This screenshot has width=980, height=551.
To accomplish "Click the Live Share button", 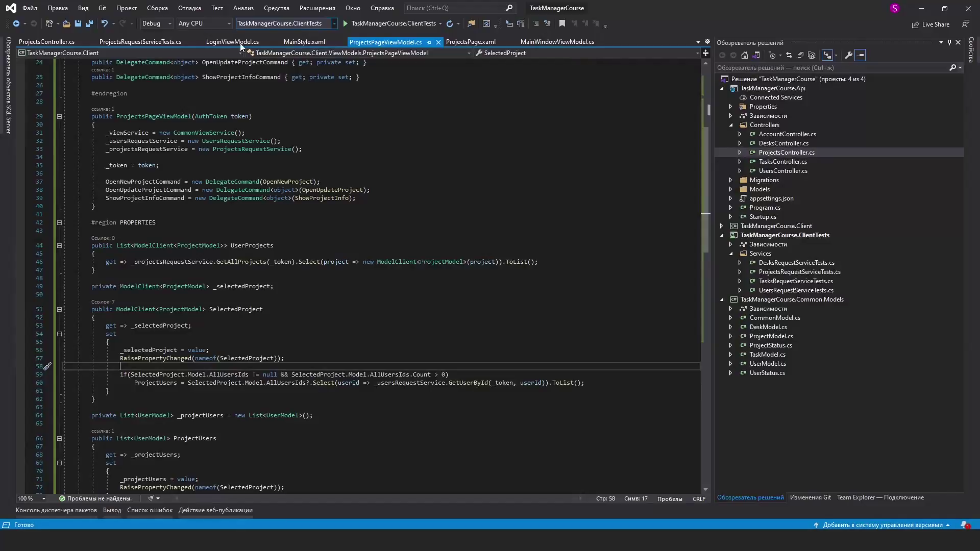I will tap(930, 24).
